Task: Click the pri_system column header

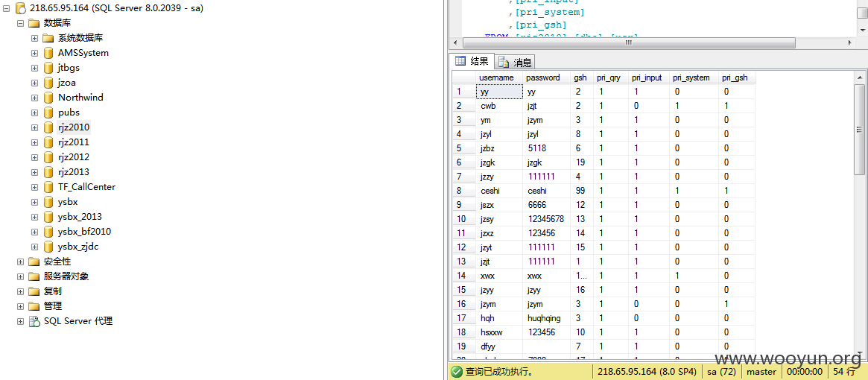Action: 694,77
